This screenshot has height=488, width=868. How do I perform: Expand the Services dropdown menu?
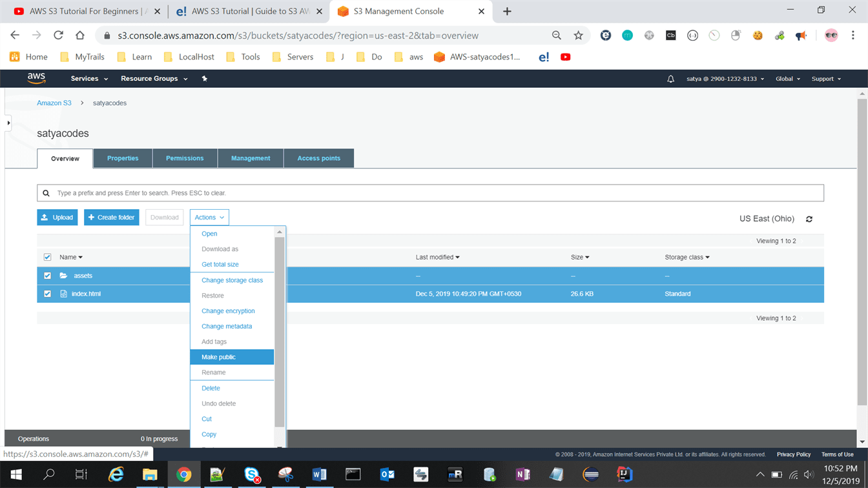point(89,79)
